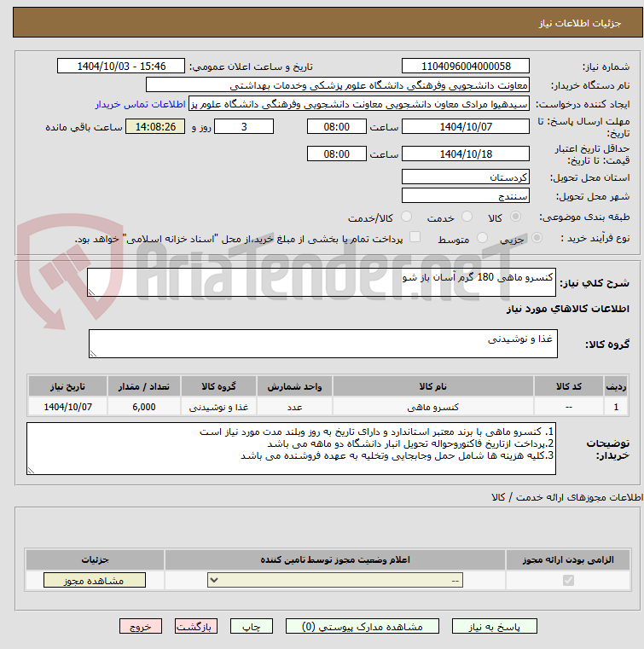The image size is (644, 649).
Task: Select the خدمت radio button
Action: 467,217
